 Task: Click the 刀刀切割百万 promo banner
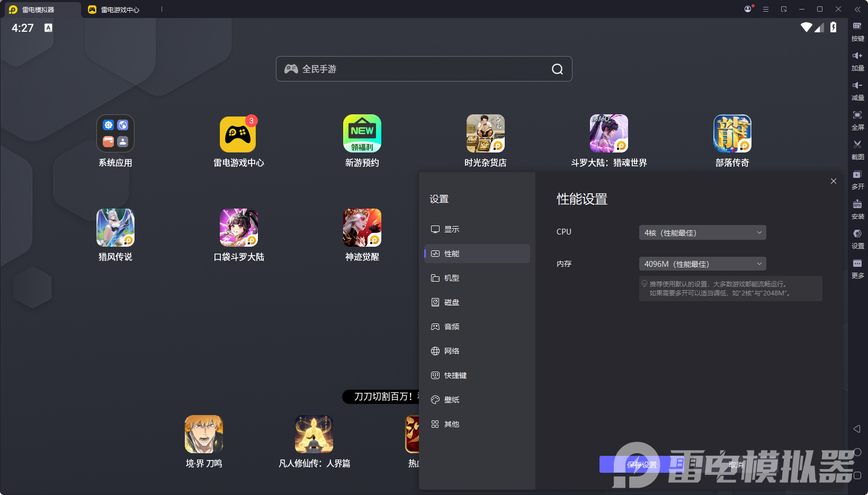click(x=381, y=397)
